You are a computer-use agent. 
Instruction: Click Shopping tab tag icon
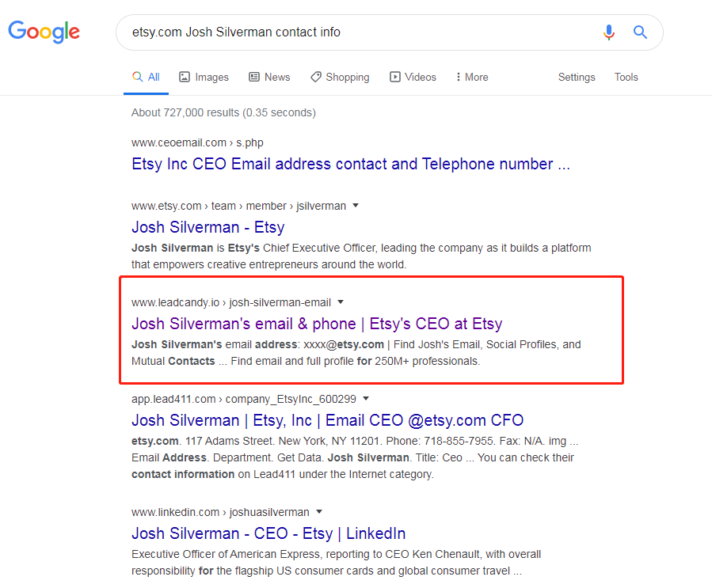[316, 77]
